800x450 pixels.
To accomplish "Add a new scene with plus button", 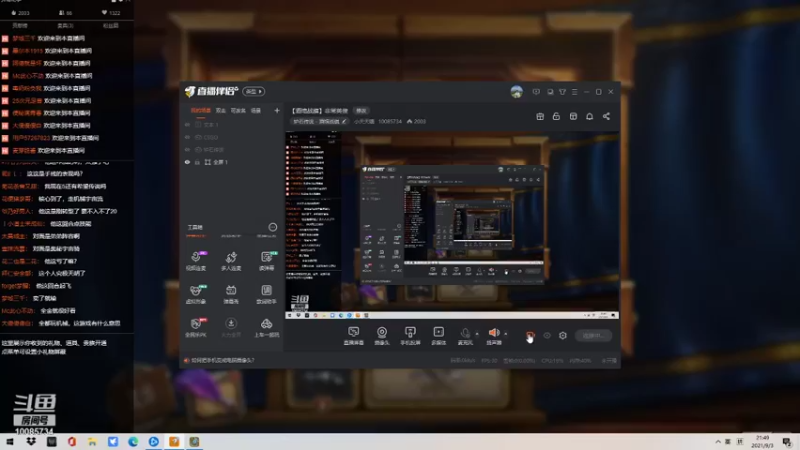I will click(x=277, y=110).
